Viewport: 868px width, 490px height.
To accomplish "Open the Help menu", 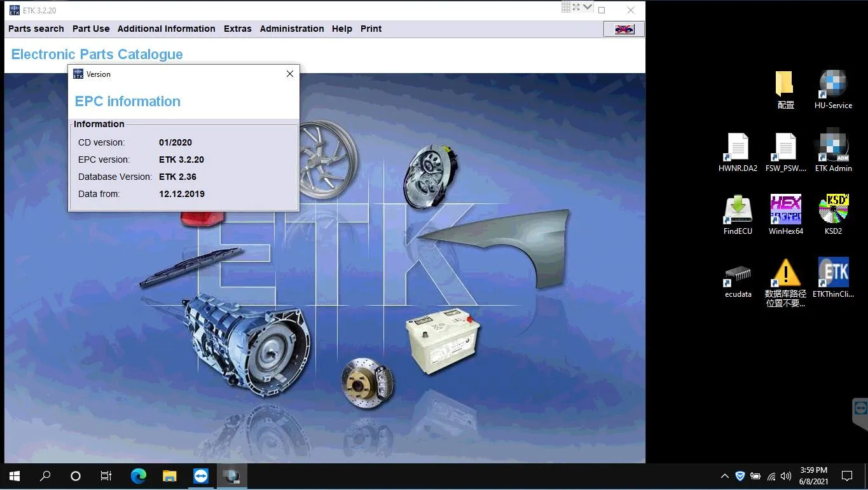I will [x=342, y=29].
